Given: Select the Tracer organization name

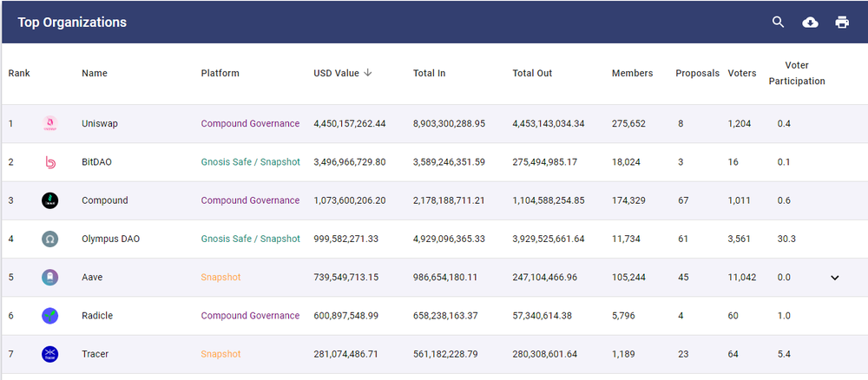Looking at the screenshot, I should click(95, 354).
